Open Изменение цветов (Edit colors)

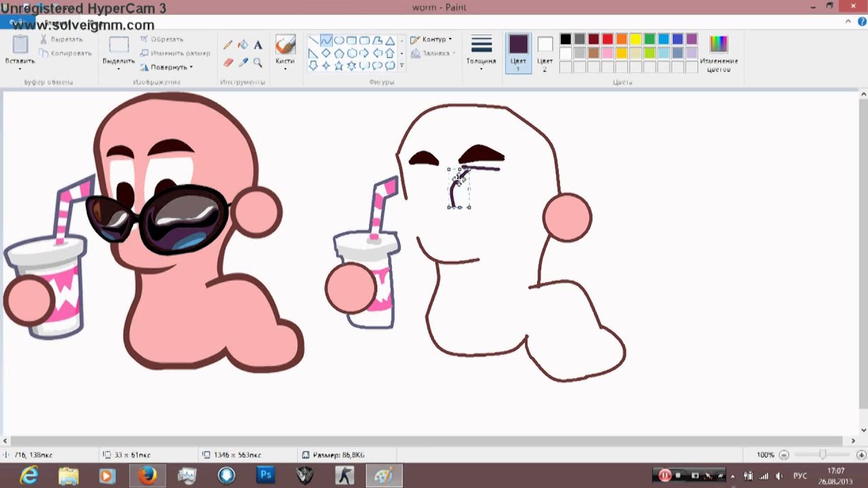click(719, 54)
